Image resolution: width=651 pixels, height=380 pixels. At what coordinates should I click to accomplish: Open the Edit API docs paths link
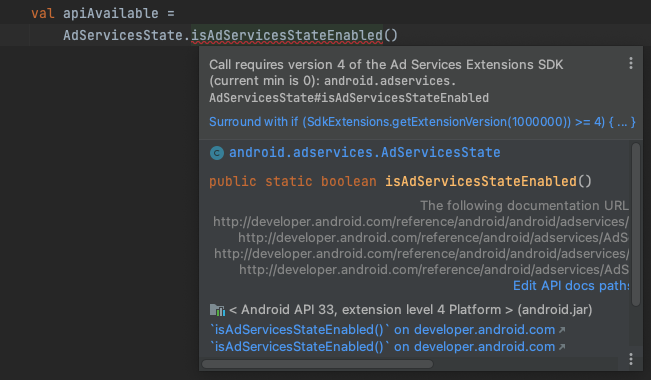point(571,286)
